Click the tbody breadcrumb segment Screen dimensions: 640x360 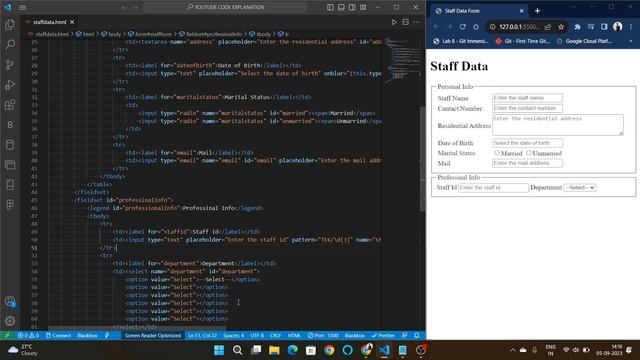coord(260,34)
